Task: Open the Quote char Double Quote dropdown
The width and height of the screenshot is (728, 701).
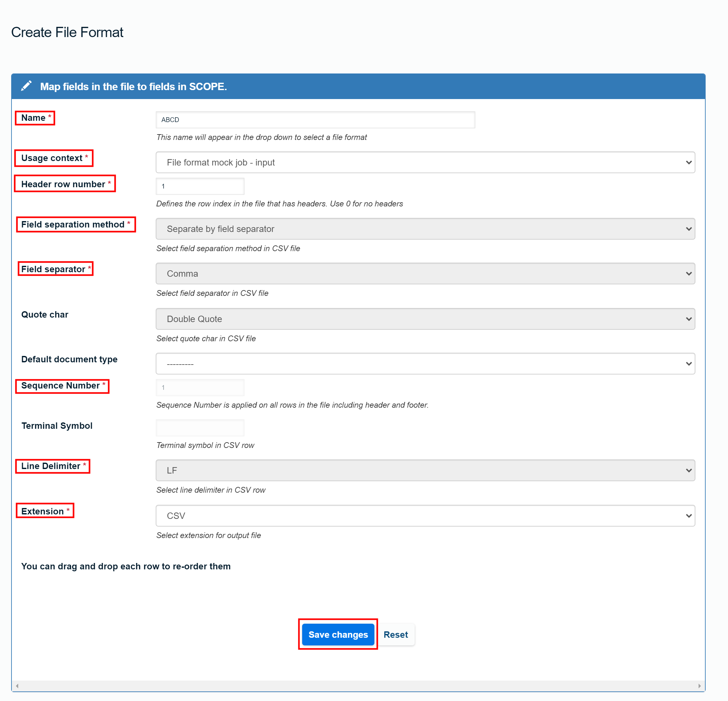Action: 425,319
